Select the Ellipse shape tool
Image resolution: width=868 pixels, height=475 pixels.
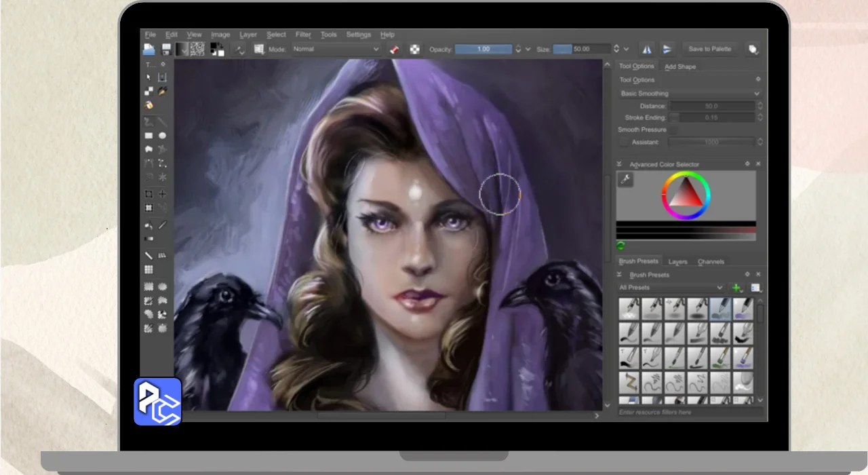(163, 136)
